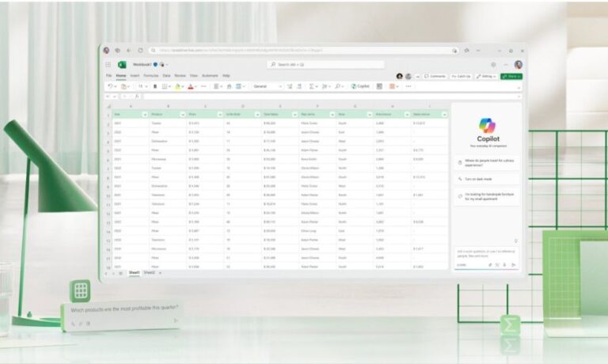Click the font color red A swatch
The width and height of the screenshot is (608, 364).
(192, 86)
